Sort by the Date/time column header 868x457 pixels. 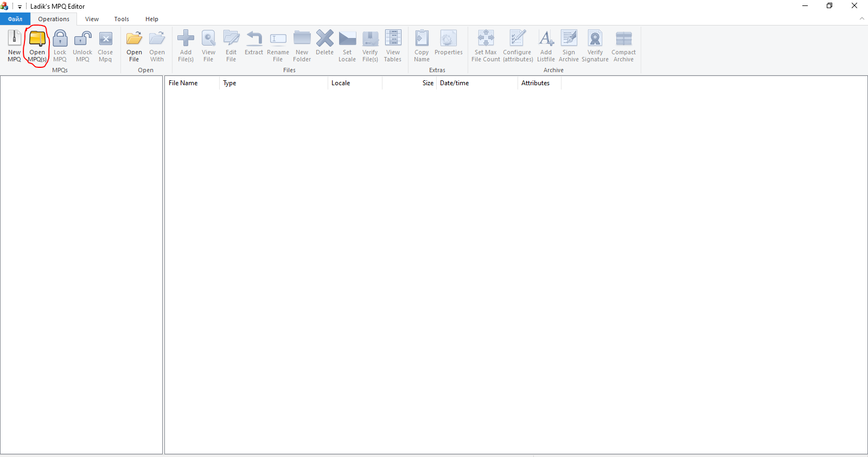click(x=477, y=83)
